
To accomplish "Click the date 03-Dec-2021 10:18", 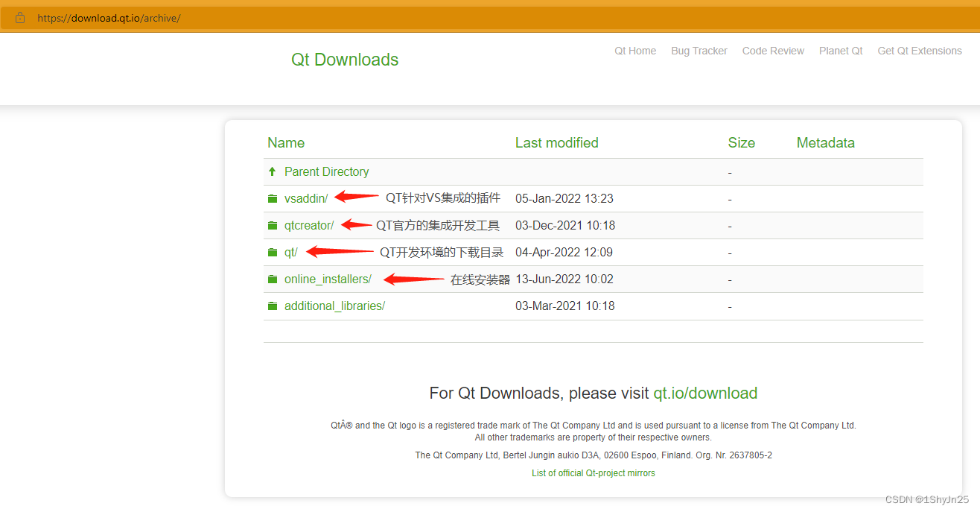I will [565, 225].
